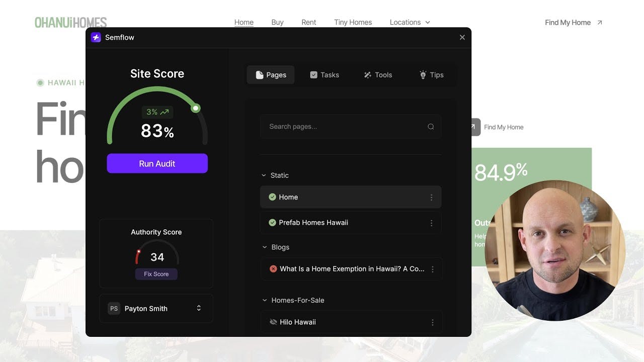Open options menu for Prefab Homes Hawaii
Screen dimensions: 644x362
click(431, 223)
